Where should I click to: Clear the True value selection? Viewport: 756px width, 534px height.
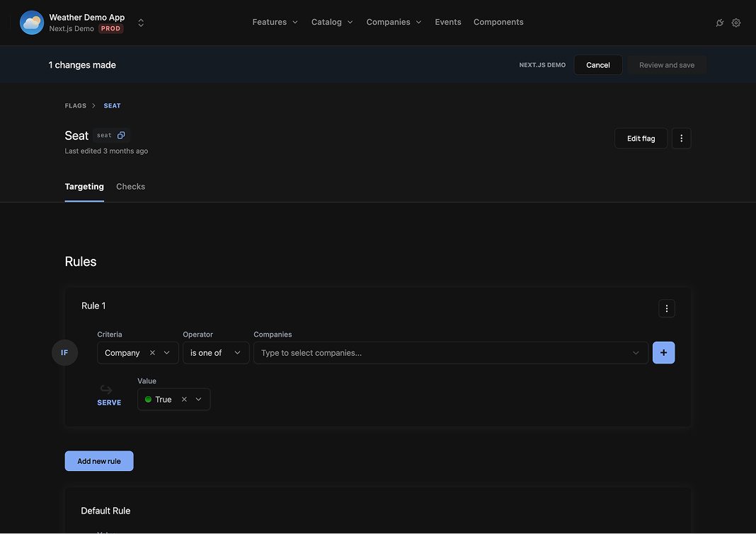(184, 400)
